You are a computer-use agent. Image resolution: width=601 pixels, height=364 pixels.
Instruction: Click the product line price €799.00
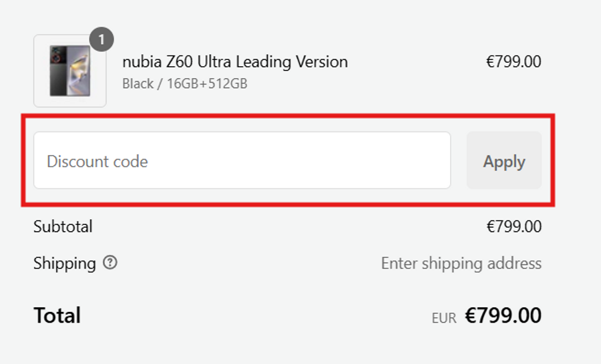pos(514,62)
